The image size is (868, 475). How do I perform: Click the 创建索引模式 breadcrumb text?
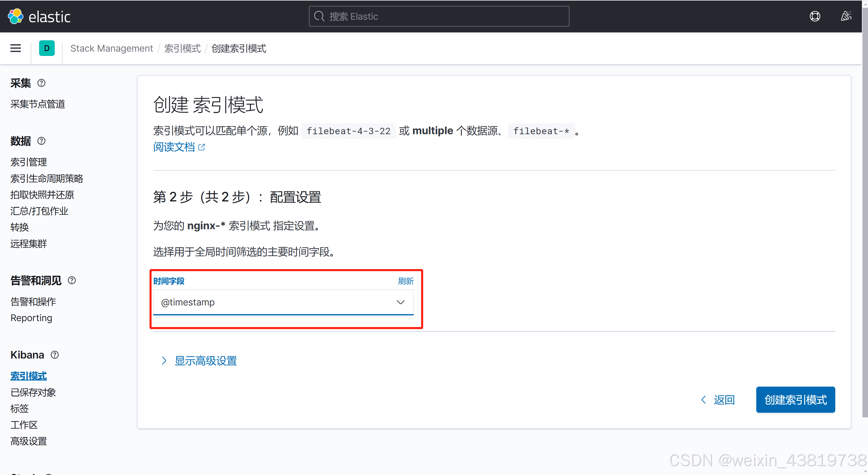[239, 48]
